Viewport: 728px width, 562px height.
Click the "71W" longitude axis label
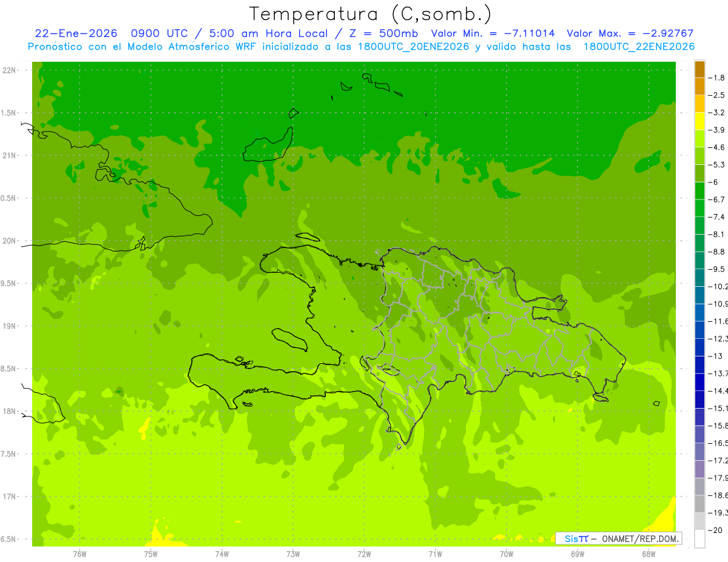435,554
